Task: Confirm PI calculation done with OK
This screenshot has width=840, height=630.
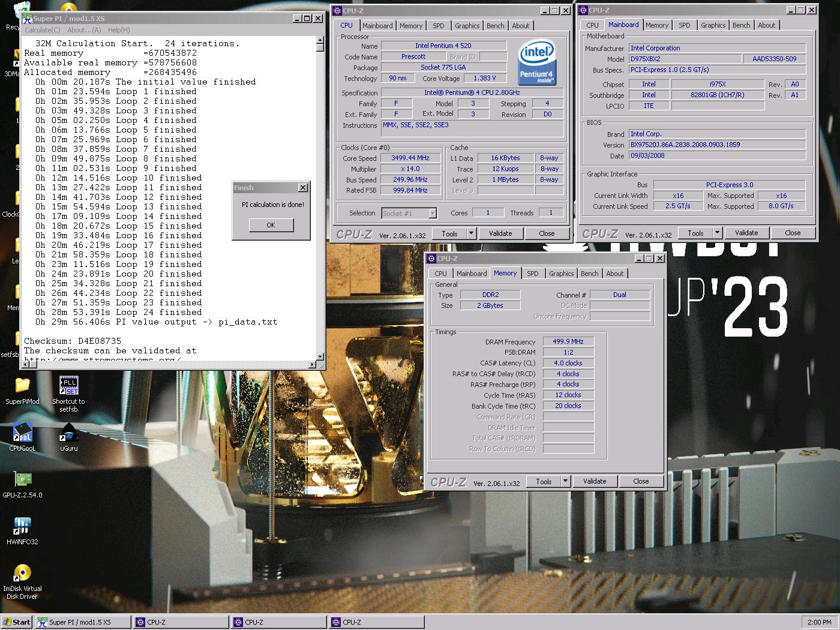Action: click(x=271, y=225)
